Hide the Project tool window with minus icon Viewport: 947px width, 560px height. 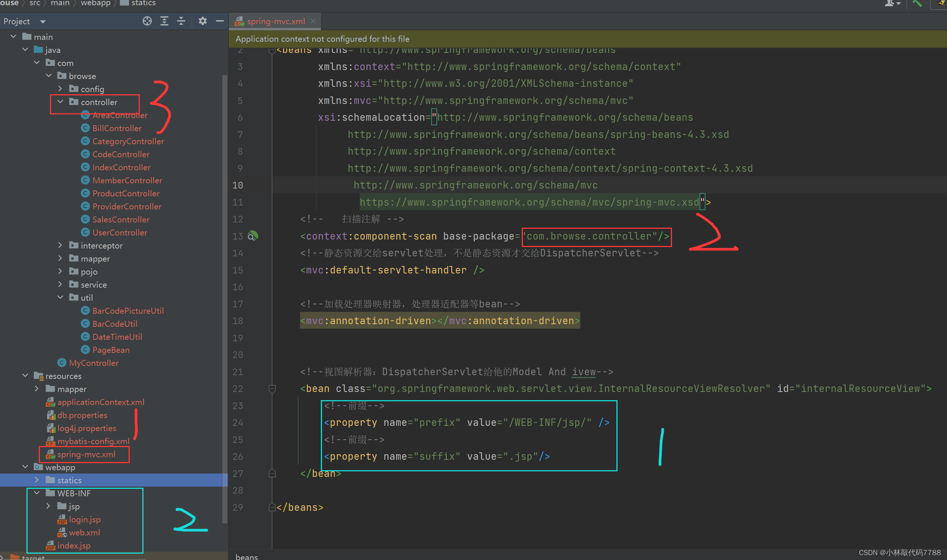coord(220,21)
